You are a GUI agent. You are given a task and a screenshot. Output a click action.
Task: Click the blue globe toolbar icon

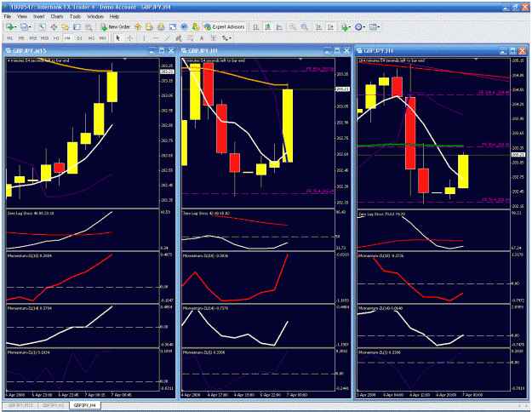coord(184,26)
